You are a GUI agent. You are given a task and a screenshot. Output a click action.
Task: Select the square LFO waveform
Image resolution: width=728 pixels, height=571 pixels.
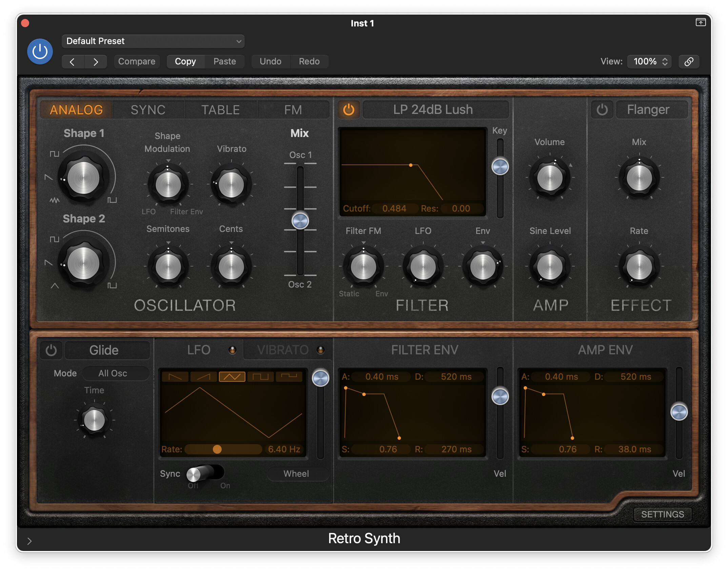coord(260,376)
